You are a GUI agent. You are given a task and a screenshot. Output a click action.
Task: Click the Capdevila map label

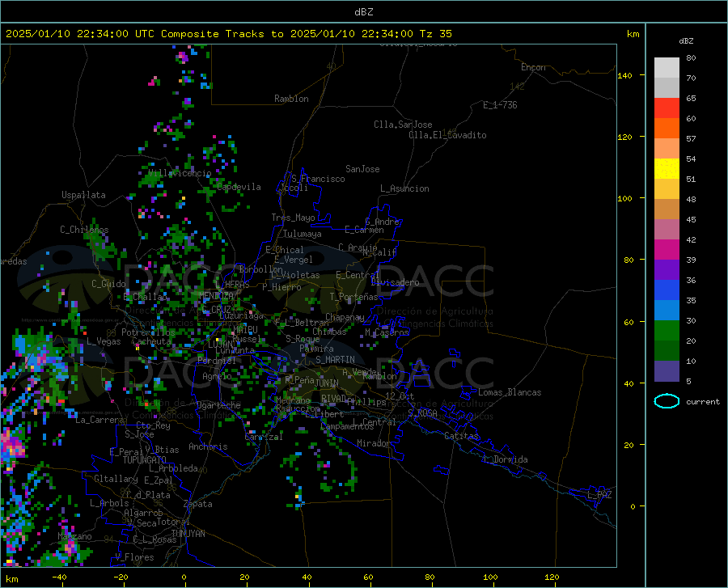239,187
